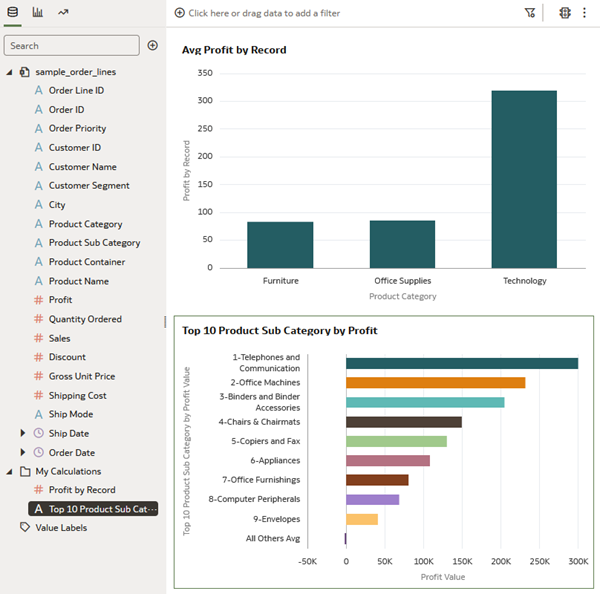Click the My Calculations folder icon

25,471
